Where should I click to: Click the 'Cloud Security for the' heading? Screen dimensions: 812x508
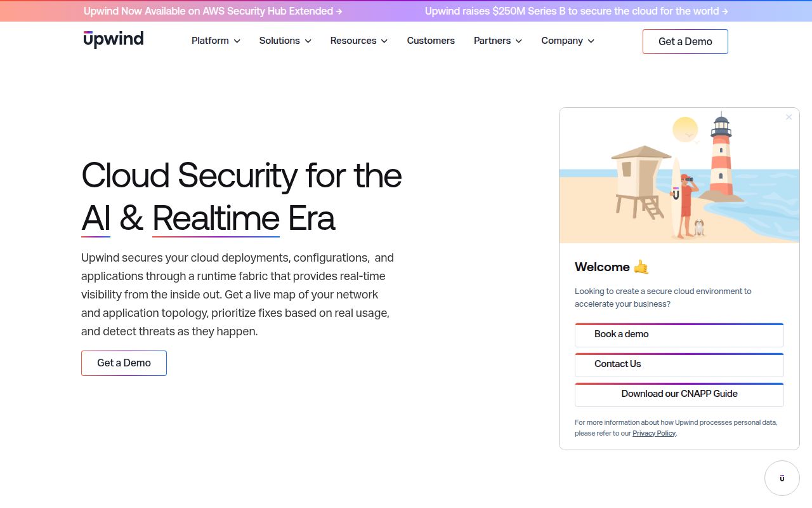242,175
